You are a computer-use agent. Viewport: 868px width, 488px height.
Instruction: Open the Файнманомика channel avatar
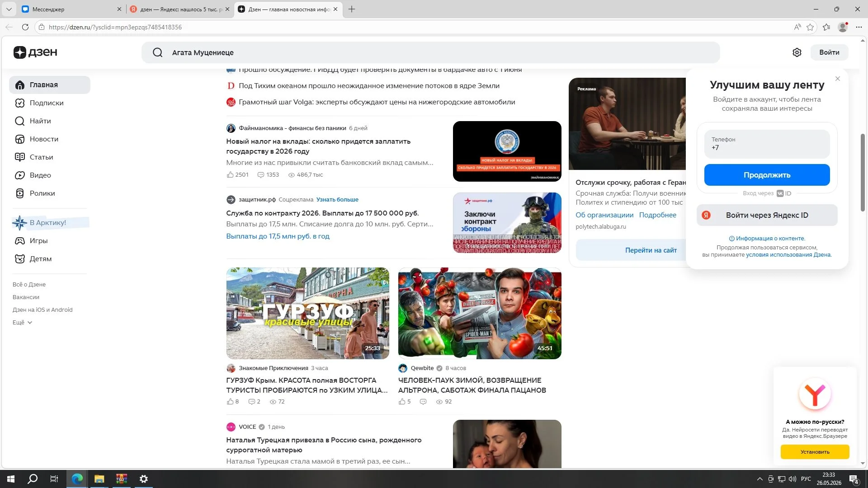click(x=231, y=128)
